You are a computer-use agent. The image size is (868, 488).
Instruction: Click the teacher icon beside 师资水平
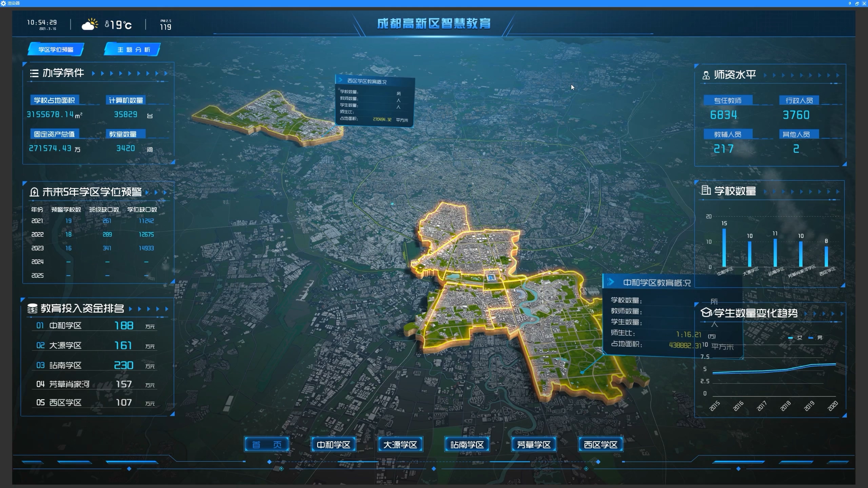[x=706, y=75]
